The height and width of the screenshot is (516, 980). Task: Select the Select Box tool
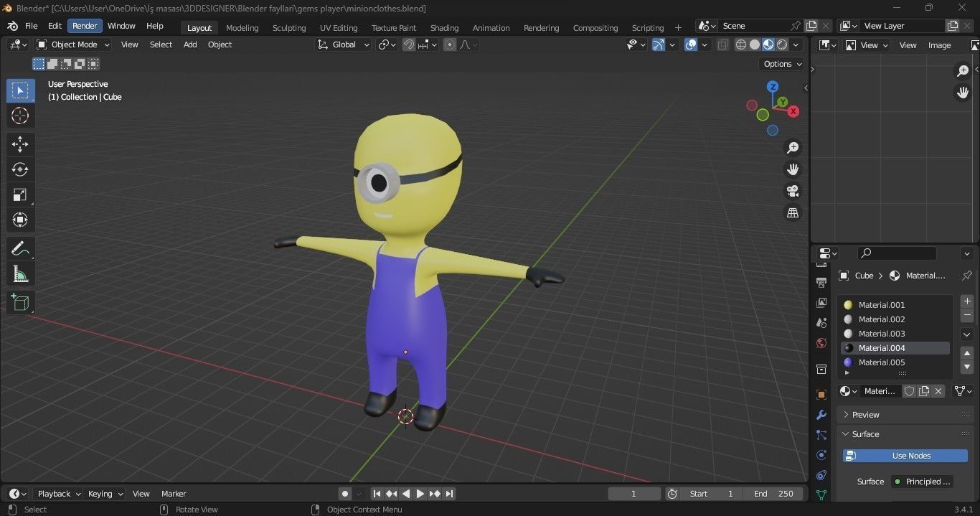point(20,90)
